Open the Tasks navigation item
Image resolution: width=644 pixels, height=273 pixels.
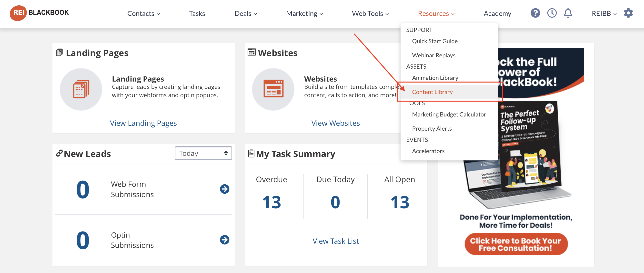click(x=197, y=13)
